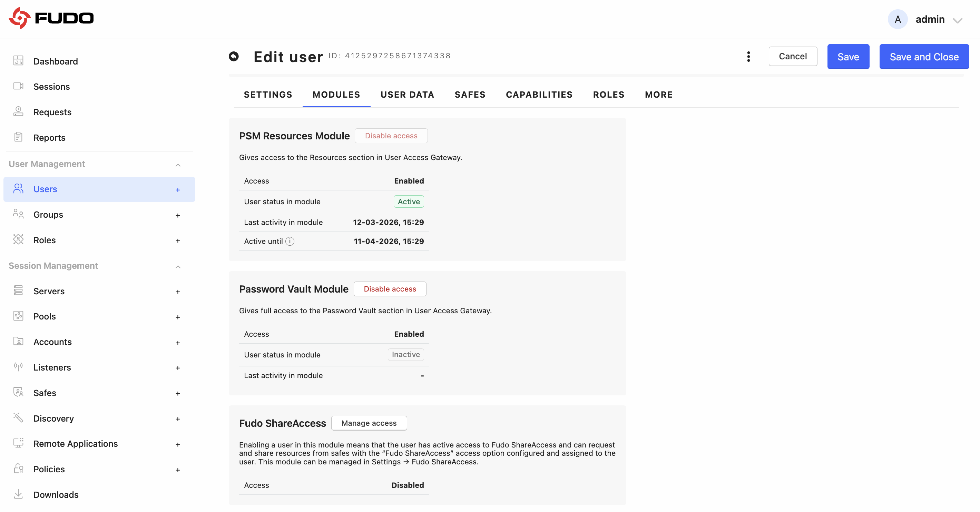The width and height of the screenshot is (980, 512).
Task: Click the back arrow icon beside Edit user
Action: click(x=234, y=56)
